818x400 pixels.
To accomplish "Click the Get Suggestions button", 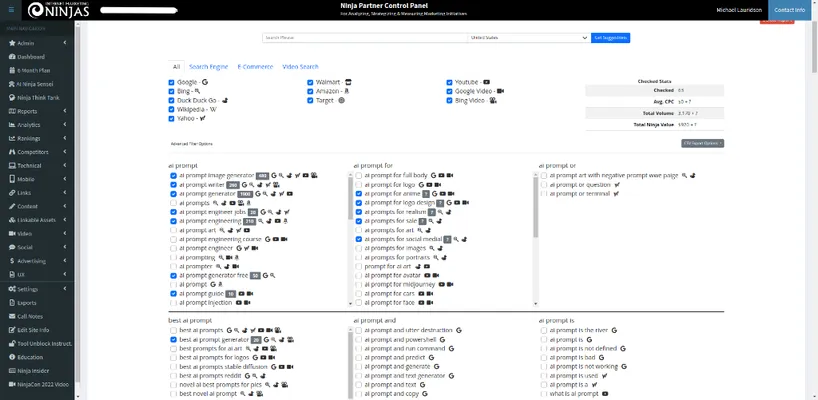I will [x=610, y=38].
